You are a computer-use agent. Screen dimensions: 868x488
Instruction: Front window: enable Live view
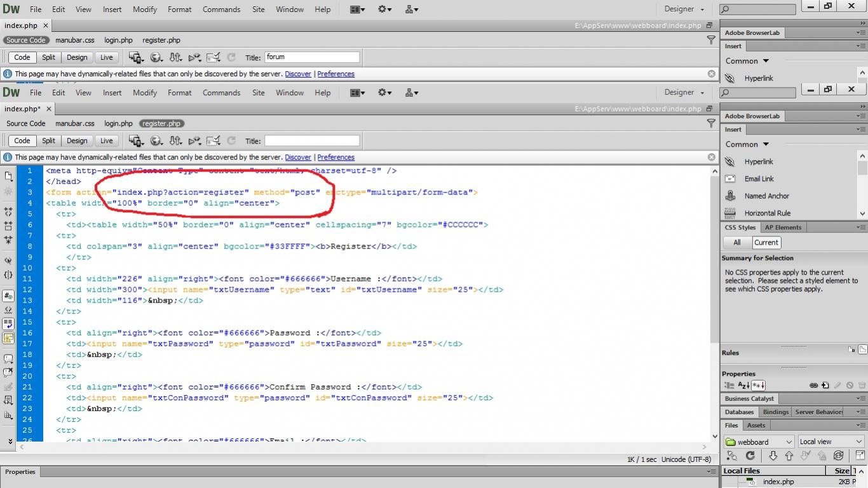106,140
